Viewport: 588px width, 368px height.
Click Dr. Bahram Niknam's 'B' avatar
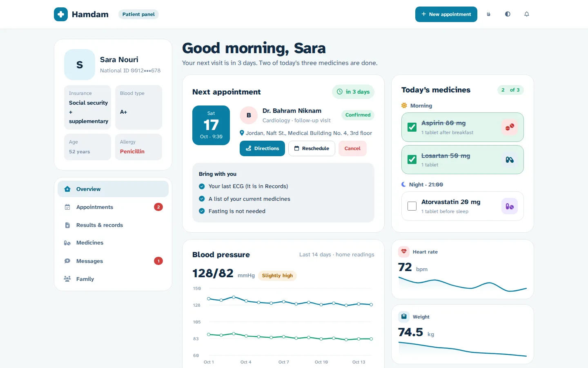tap(249, 115)
